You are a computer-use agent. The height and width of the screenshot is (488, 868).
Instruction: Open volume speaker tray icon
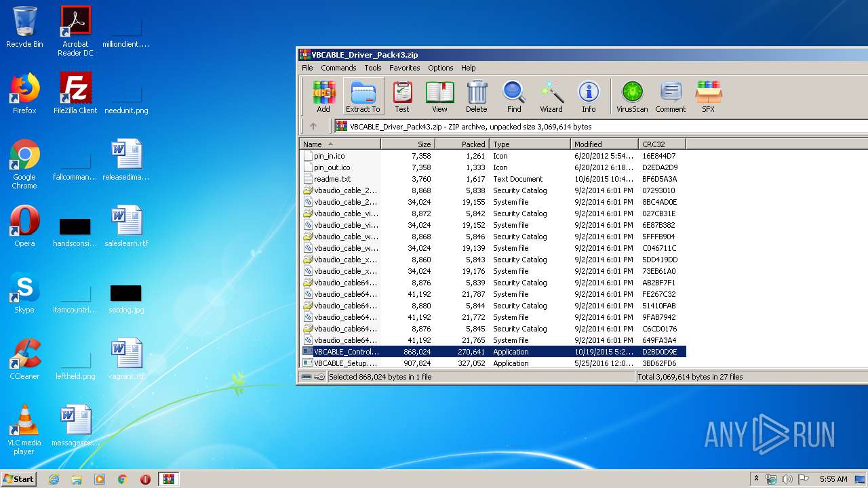(x=786, y=479)
